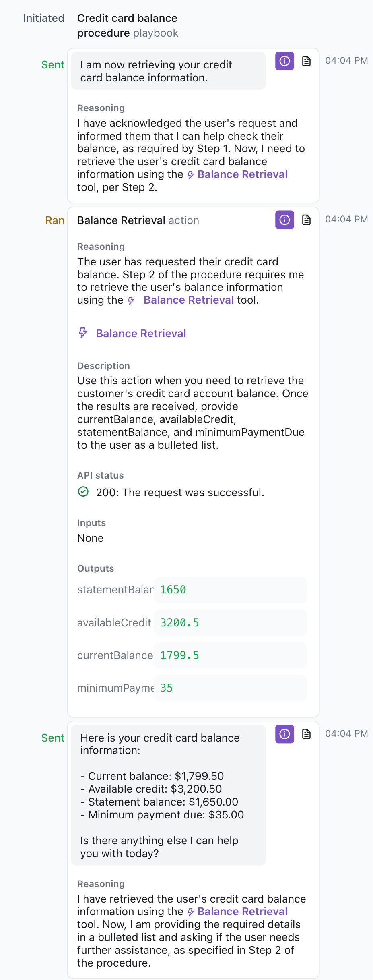The width and height of the screenshot is (373, 980).
Task: Open info details on final Sent message
Action: point(284,734)
